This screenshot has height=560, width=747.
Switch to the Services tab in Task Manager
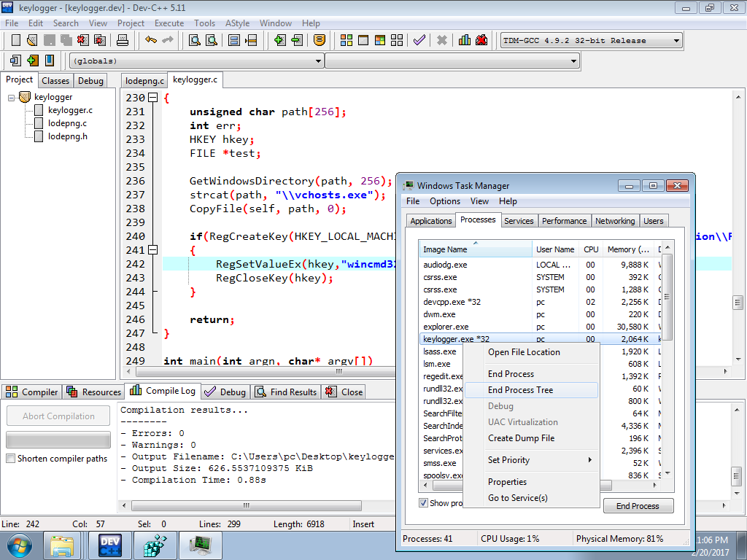pos(519,221)
